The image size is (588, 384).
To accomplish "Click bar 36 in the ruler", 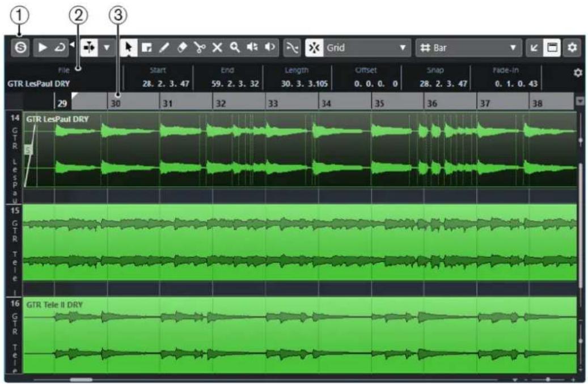I will [x=432, y=104].
